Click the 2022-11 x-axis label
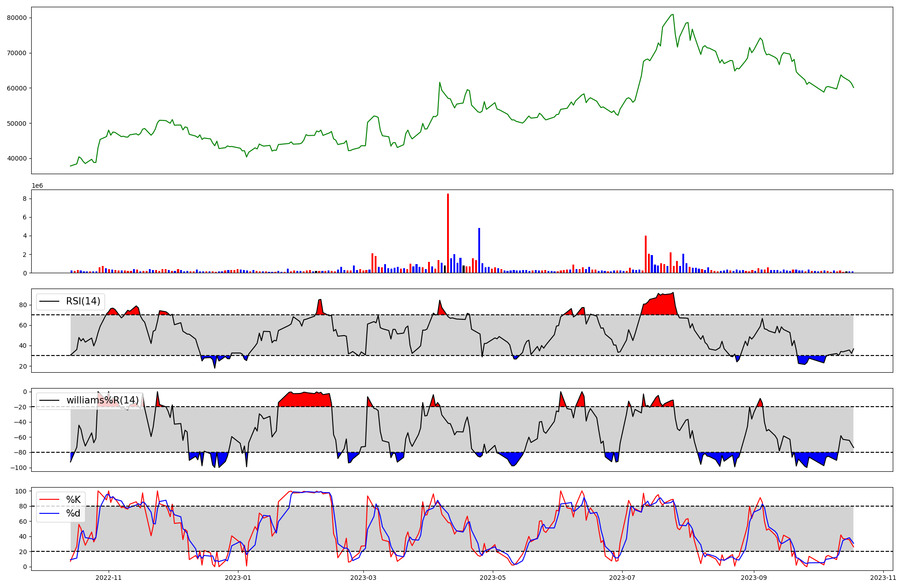This screenshot has height=588, width=905. point(109,578)
